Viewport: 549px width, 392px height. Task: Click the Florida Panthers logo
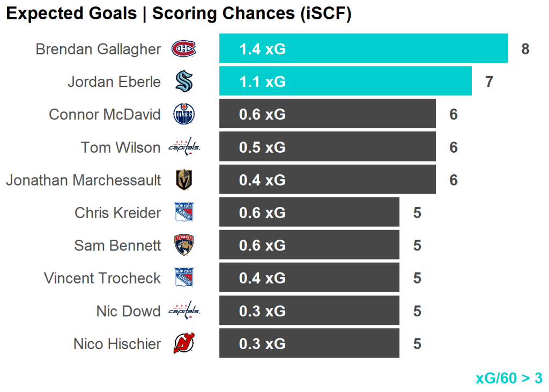tap(184, 246)
